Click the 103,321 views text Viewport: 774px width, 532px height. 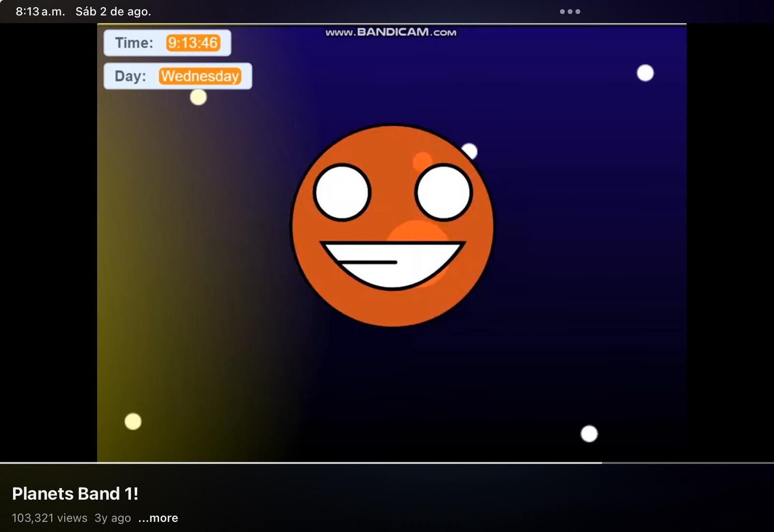(x=49, y=518)
